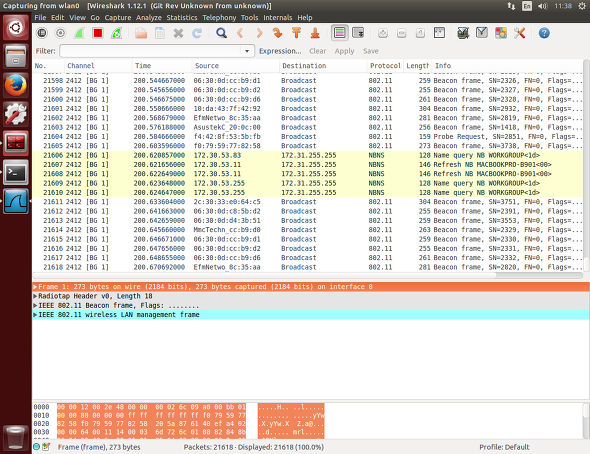Open preferences wrench and screwdriver icon
Viewport: 590px width, 454px height.
click(x=520, y=33)
